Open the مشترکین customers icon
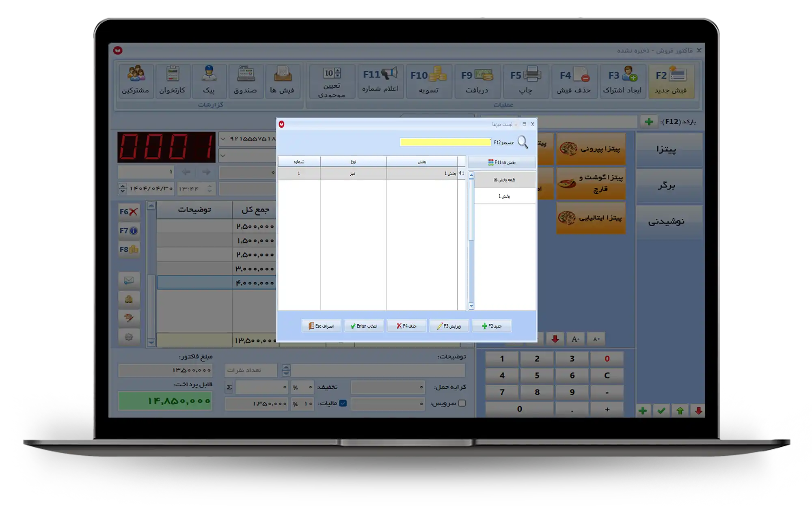812x506 pixels. coord(136,81)
